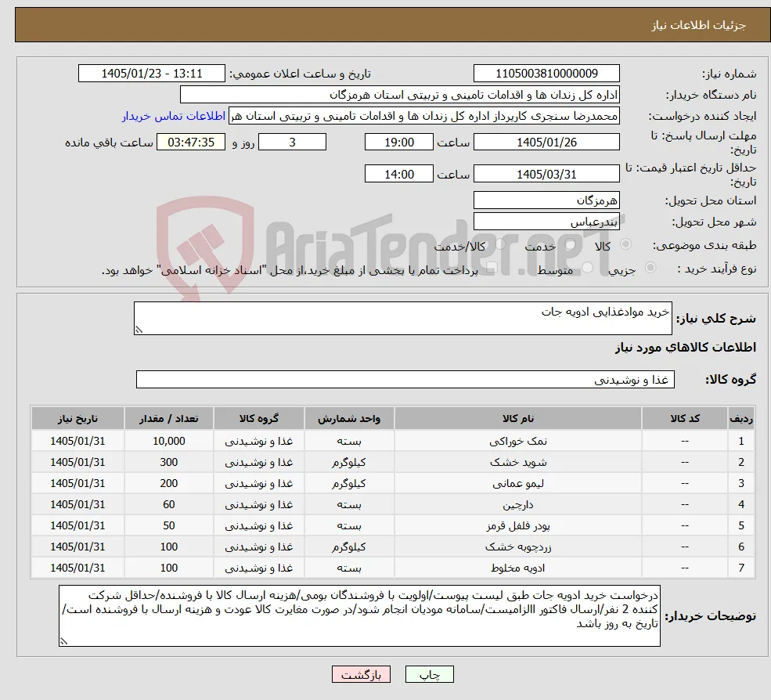Click the زردچوبه خشک item name
The height and width of the screenshot is (700, 771).
[x=517, y=547]
